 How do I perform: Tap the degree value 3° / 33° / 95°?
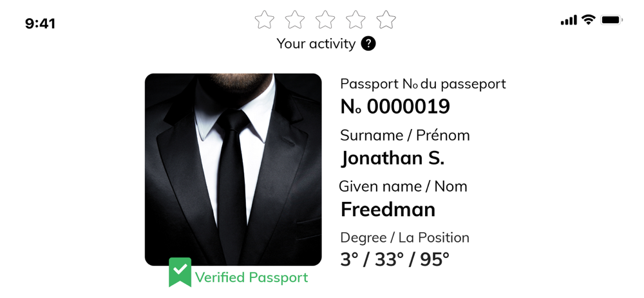click(x=395, y=259)
